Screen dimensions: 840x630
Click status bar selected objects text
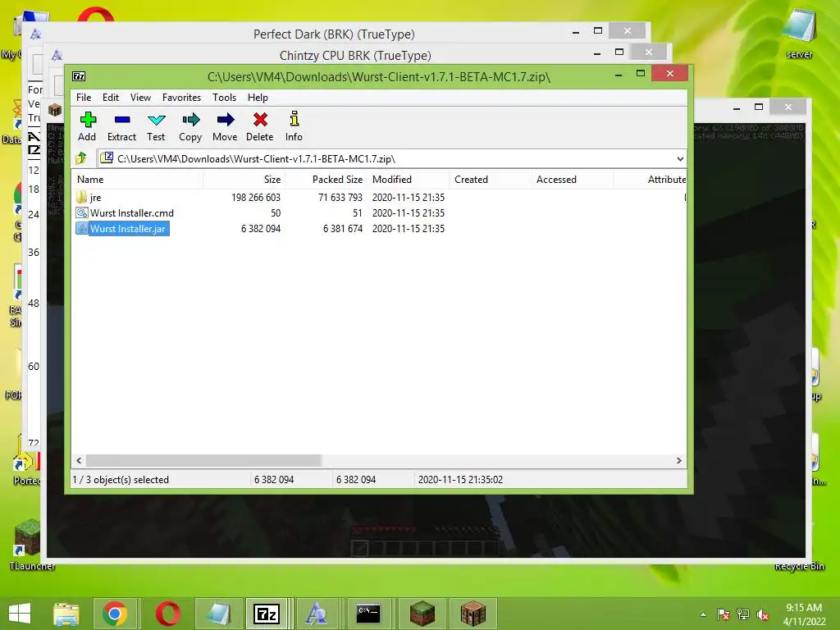tap(121, 479)
